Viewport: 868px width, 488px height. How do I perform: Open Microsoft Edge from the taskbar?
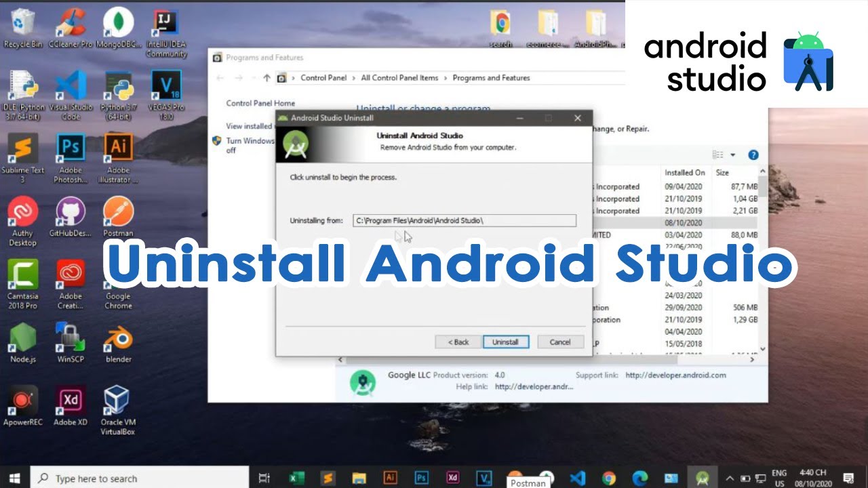click(x=639, y=478)
